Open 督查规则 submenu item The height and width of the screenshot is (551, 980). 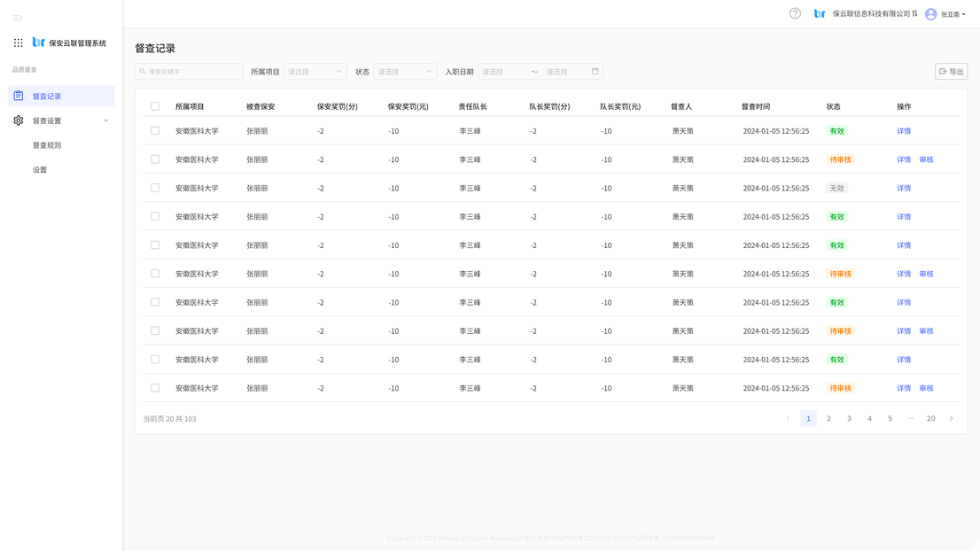47,145
